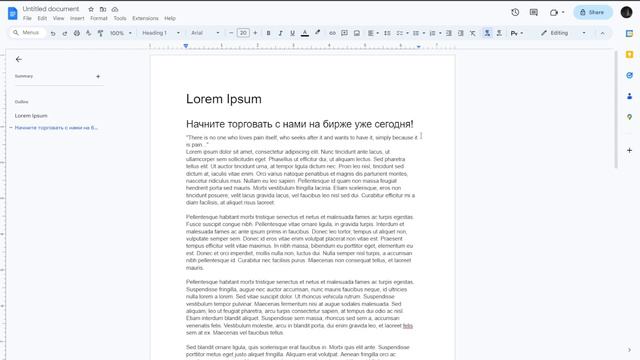Open version history clock icon
Screen dimensions: 640x360
coord(515,12)
